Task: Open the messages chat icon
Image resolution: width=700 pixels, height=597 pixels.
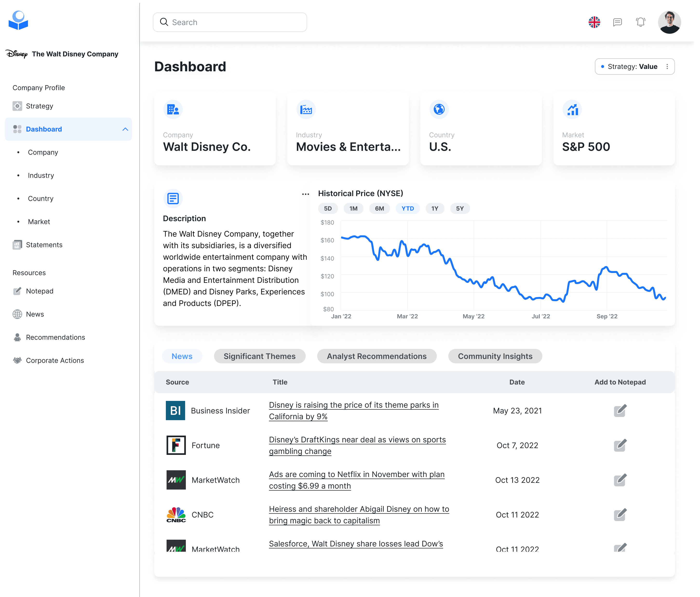Action: (x=618, y=22)
